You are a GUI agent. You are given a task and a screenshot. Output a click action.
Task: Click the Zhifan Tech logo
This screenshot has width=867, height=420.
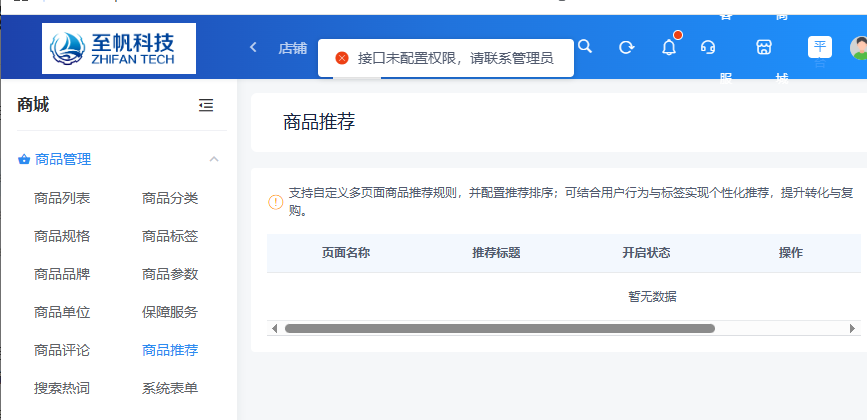coord(119,49)
